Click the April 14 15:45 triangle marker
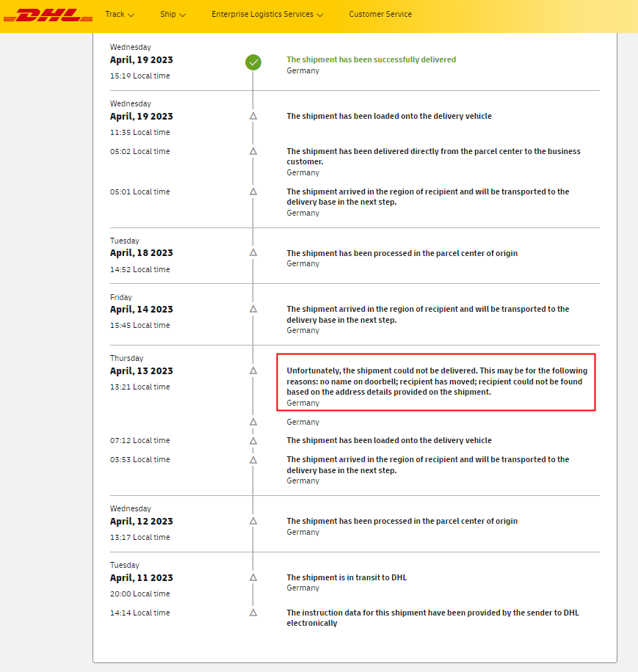Screen dimensions: 638x672 pyautogui.click(x=253, y=309)
